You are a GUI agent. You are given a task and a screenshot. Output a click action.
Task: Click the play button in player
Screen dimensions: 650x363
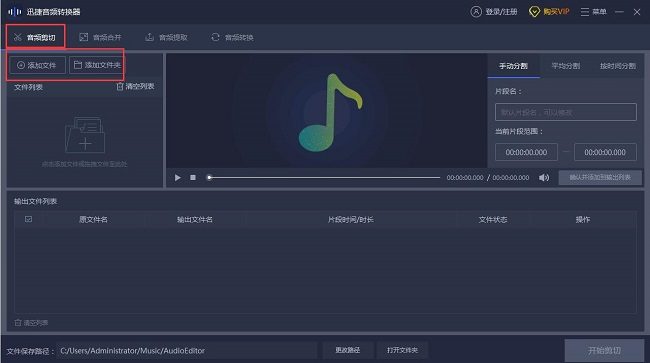[177, 177]
